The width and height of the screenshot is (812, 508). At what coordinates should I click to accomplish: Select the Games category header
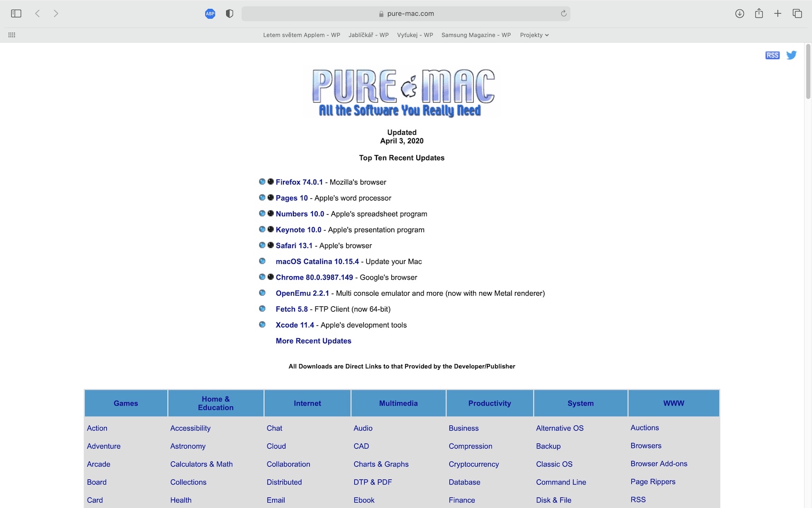tap(126, 403)
